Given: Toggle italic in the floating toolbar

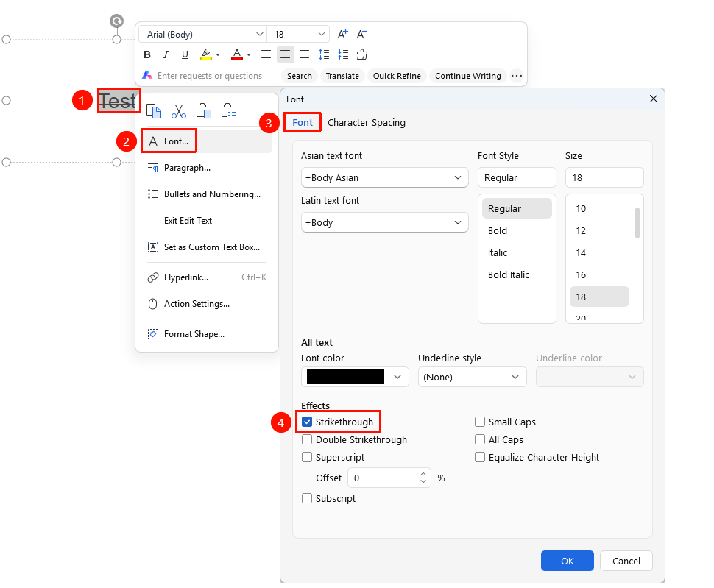Looking at the screenshot, I should (x=166, y=54).
